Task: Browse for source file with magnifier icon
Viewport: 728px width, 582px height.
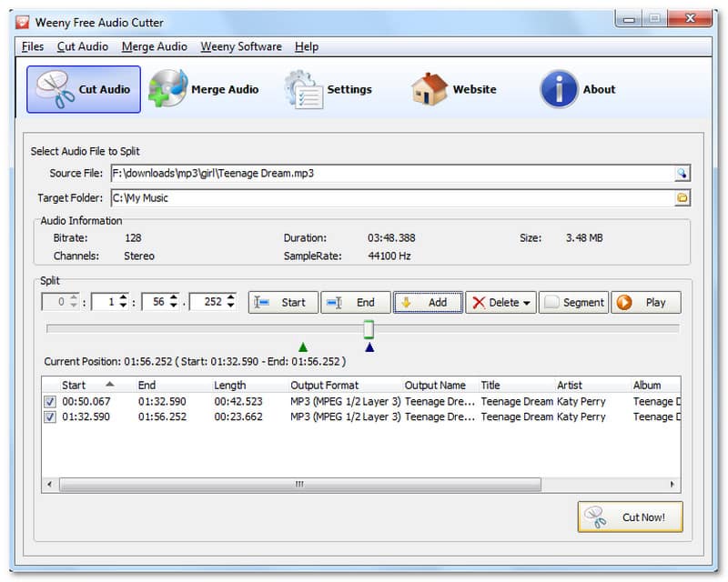Action: pyautogui.click(x=682, y=173)
